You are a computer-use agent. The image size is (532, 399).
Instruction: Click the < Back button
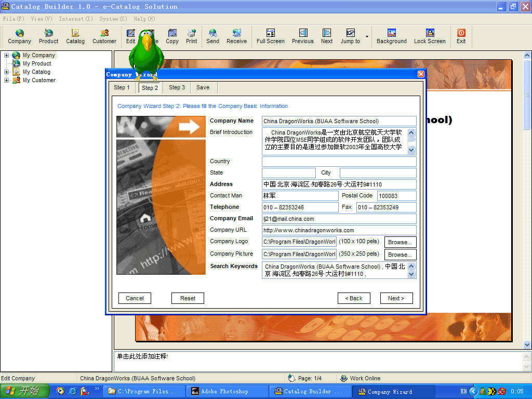click(354, 298)
